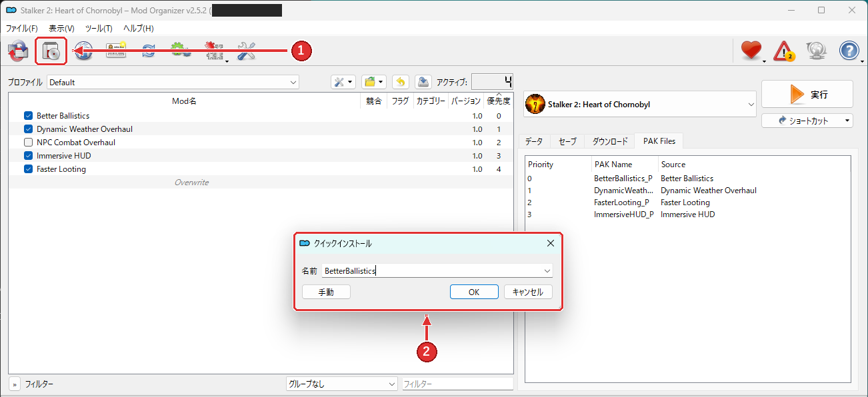Image resolution: width=868 pixels, height=397 pixels.
Task: Open the 表示(V) menu
Action: pyautogui.click(x=61, y=29)
